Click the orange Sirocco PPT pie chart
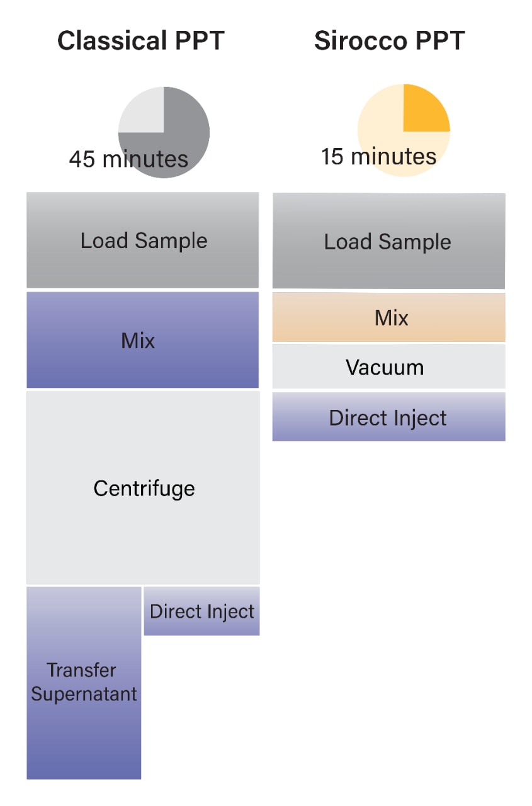This screenshot has height=806, width=532. [404, 130]
